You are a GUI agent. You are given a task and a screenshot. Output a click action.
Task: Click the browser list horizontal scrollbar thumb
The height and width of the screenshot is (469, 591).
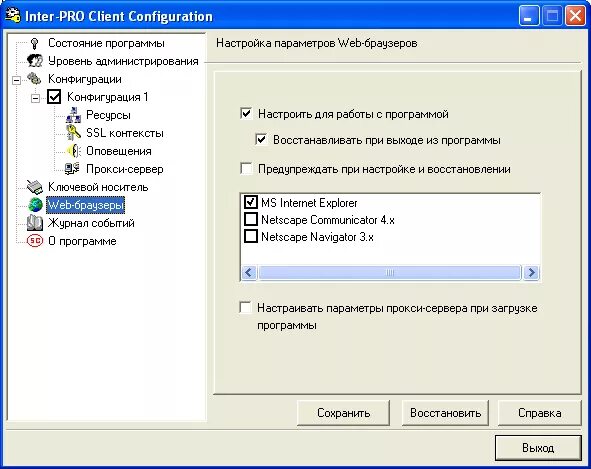390,272
